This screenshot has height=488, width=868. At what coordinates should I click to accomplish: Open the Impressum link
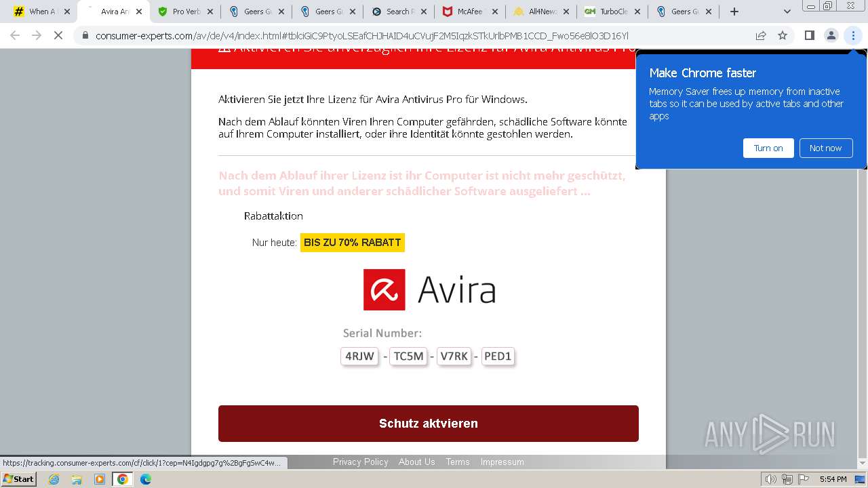point(502,462)
